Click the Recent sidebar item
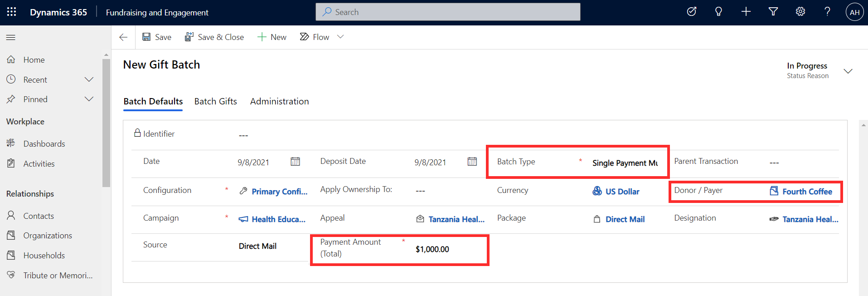Viewport: 868px width, 296px height. (x=35, y=80)
